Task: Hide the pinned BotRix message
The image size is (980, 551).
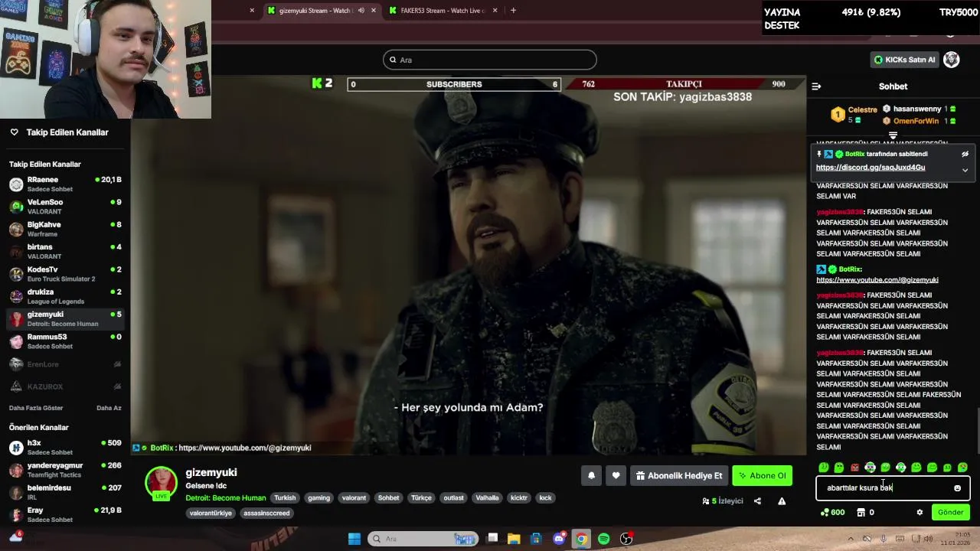Action: tap(965, 154)
